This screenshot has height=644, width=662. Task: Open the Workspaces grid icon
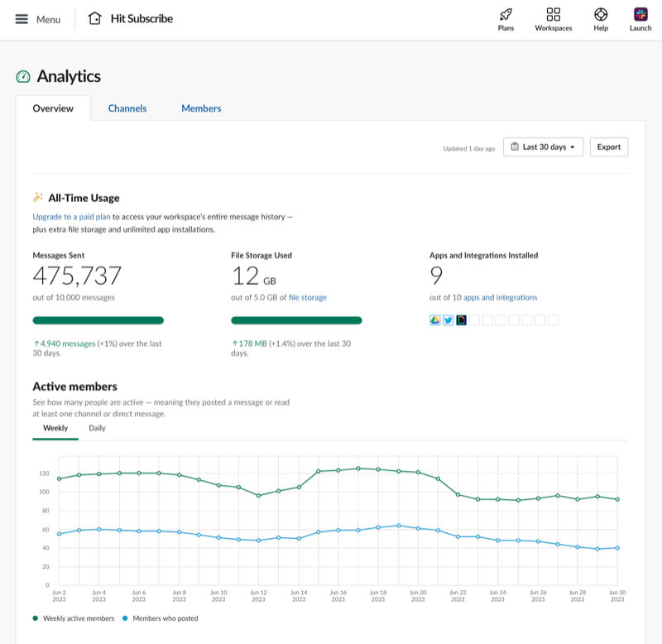coord(553,14)
